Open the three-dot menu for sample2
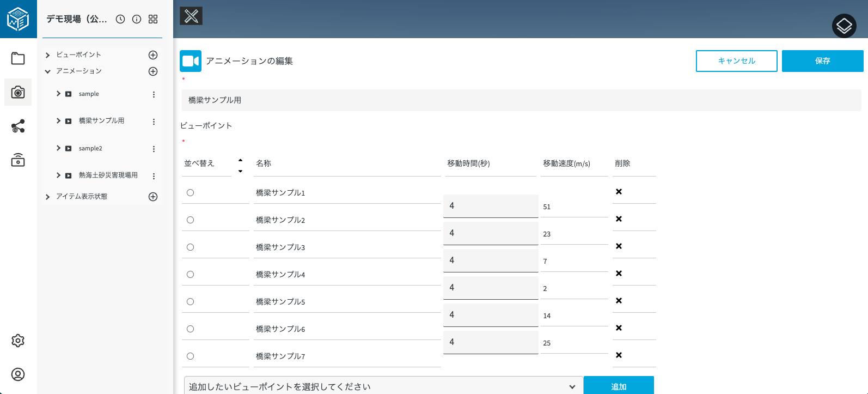 click(x=154, y=149)
